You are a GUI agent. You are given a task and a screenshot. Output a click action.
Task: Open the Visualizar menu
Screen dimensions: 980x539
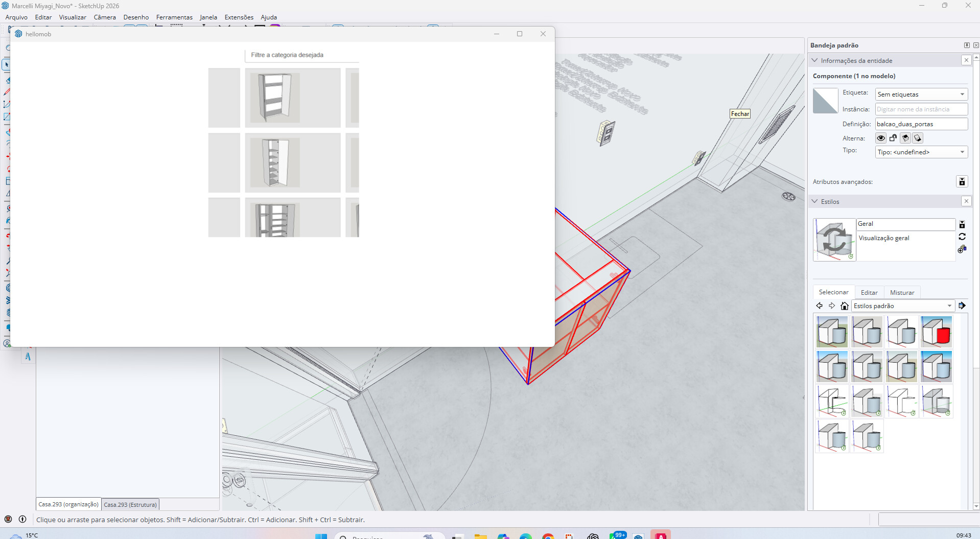(x=73, y=17)
